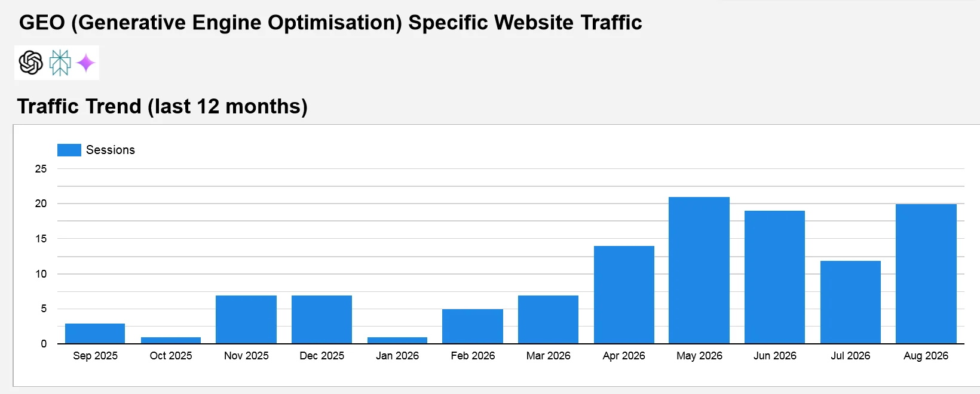The height and width of the screenshot is (394, 980).
Task: Click the Aug 2026 axis label
Action: [x=926, y=356]
